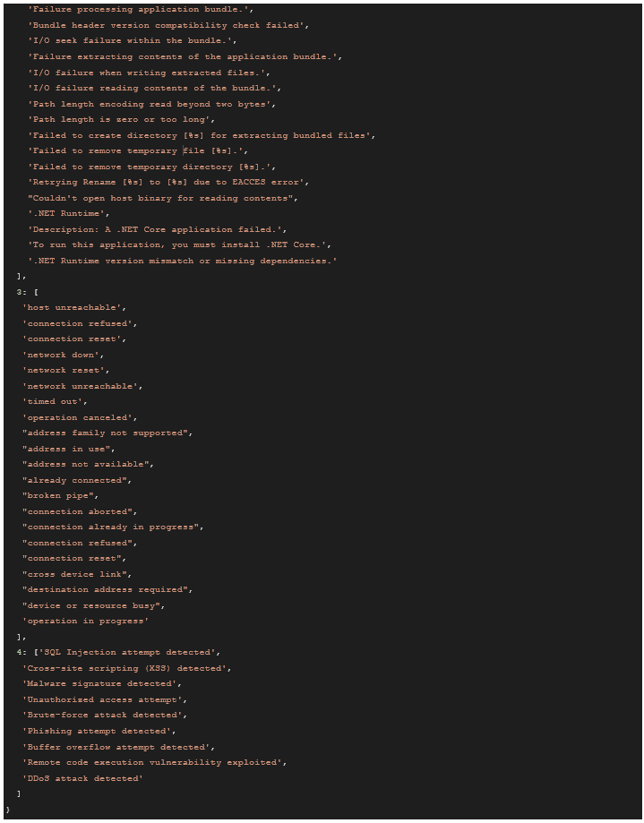Click the 'device or resource busy' string
The height and width of the screenshot is (823, 644).
tap(94, 605)
